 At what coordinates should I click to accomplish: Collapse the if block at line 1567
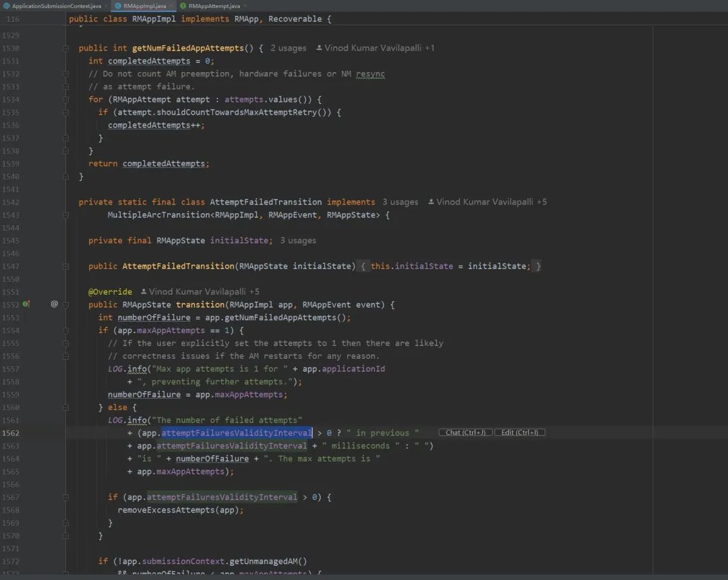coord(65,497)
